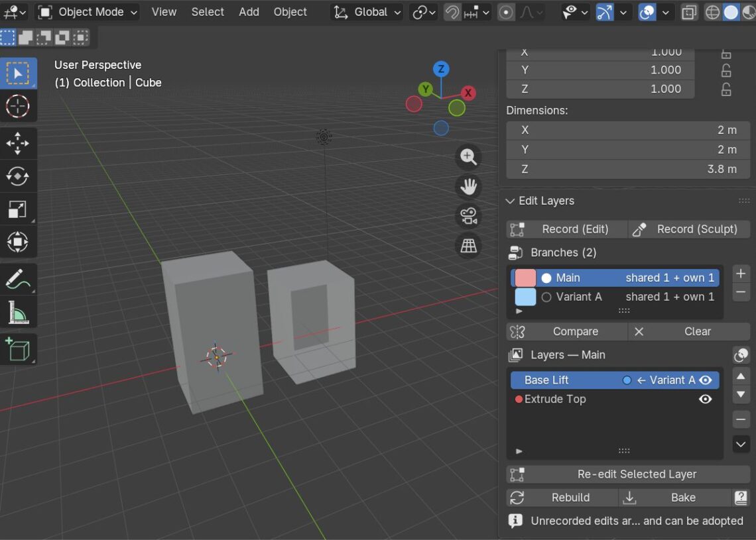Toggle visibility of Base Lift layer
Screen dimensions: 756x540
(706, 380)
